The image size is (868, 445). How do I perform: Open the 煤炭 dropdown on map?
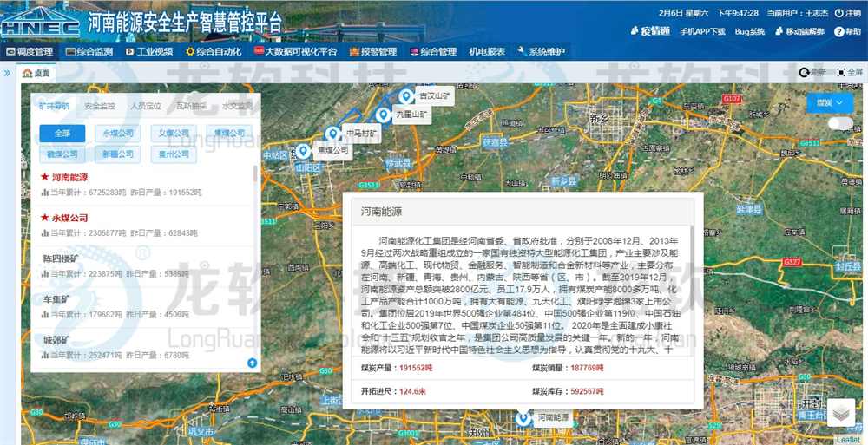coord(829,102)
